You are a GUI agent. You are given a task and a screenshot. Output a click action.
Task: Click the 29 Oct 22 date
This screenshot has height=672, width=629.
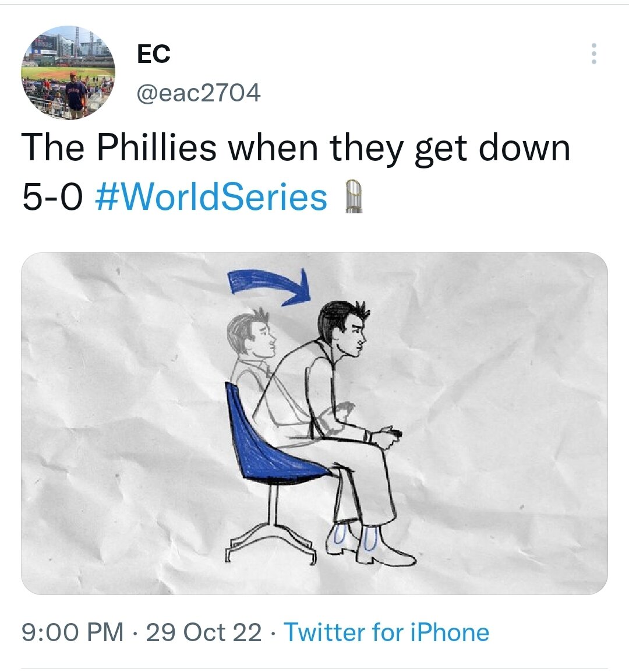point(204,632)
